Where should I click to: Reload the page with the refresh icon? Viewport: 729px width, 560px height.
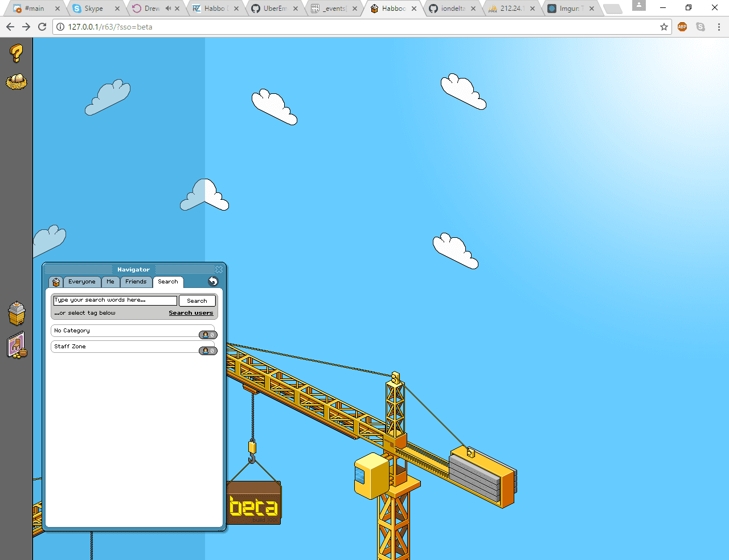pyautogui.click(x=42, y=27)
